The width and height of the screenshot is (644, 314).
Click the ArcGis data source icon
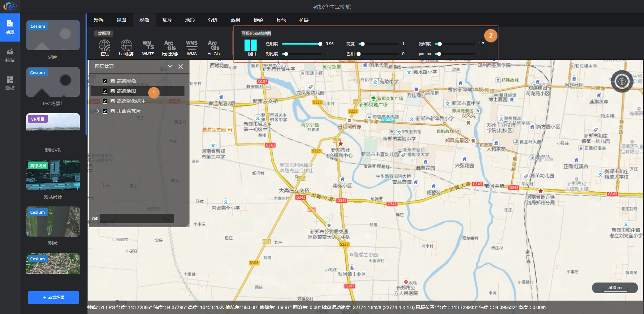coord(213,46)
